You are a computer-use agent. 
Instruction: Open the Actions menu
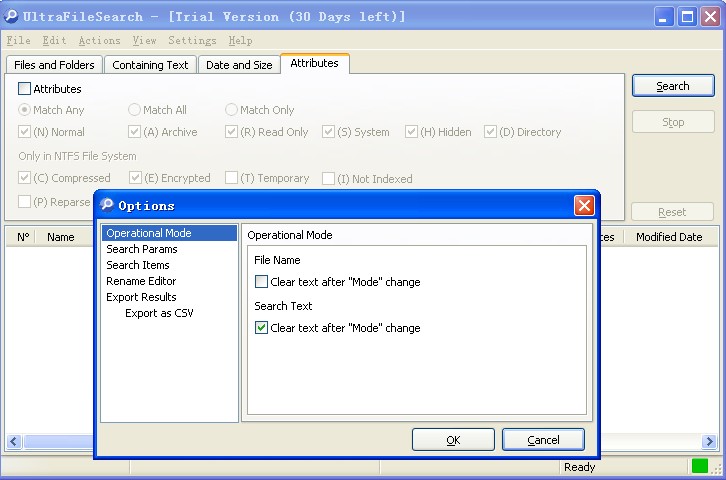[x=99, y=40]
